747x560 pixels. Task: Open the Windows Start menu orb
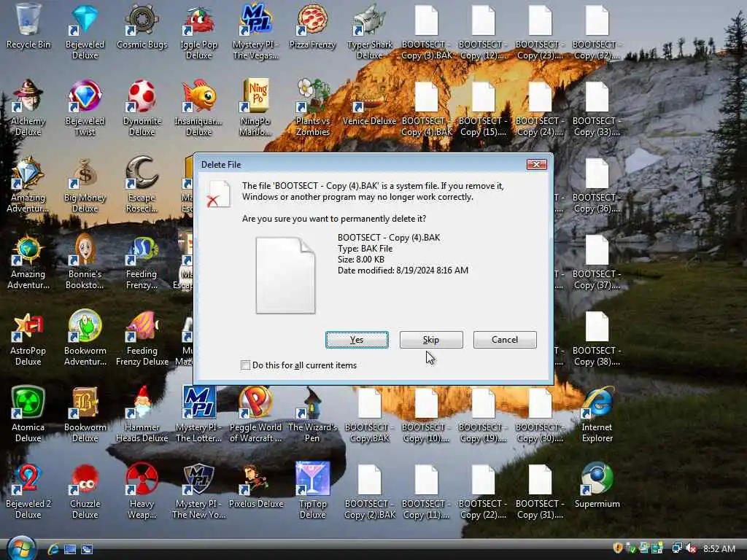click(x=21, y=548)
